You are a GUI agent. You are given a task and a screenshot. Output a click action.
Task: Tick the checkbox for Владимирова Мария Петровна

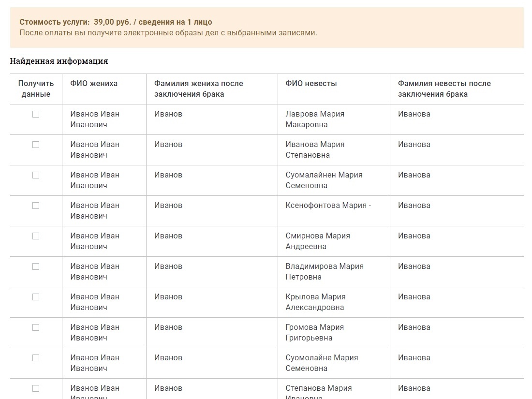[36, 266]
